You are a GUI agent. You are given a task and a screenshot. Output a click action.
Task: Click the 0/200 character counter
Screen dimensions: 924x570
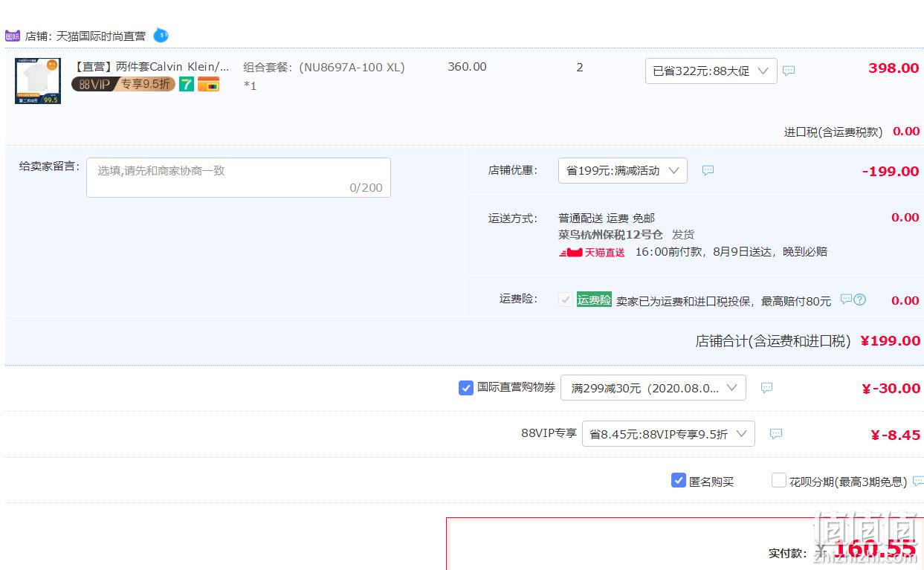tap(366, 187)
